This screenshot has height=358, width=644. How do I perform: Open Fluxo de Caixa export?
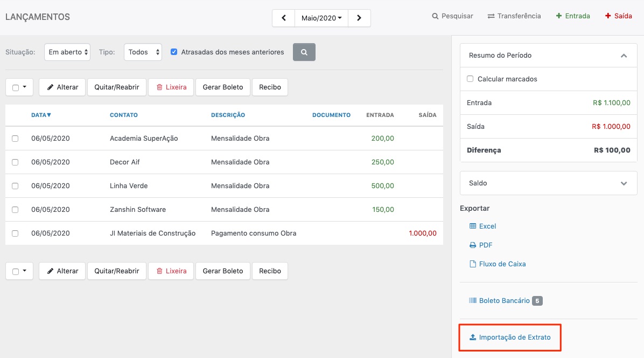[498, 264]
